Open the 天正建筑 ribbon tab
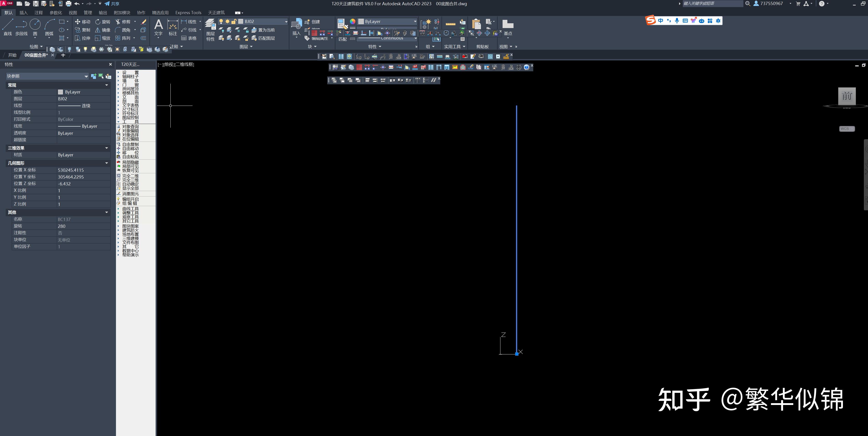The image size is (868, 436). point(216,13)
